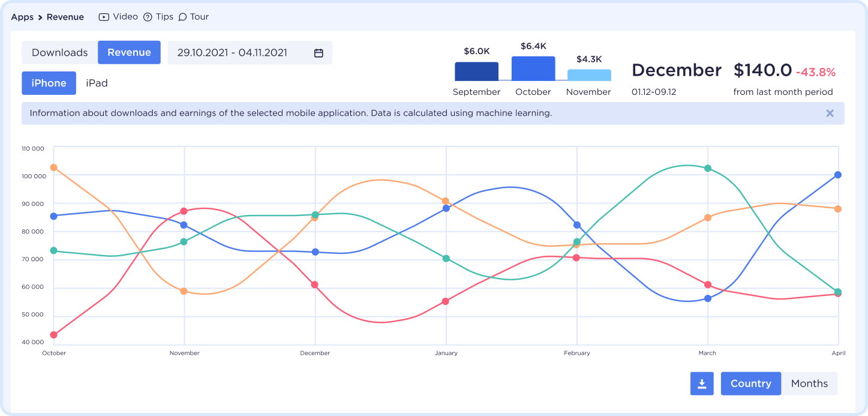Click the download chart data icon
Viewport: 868px width, 416px height.
702,384
